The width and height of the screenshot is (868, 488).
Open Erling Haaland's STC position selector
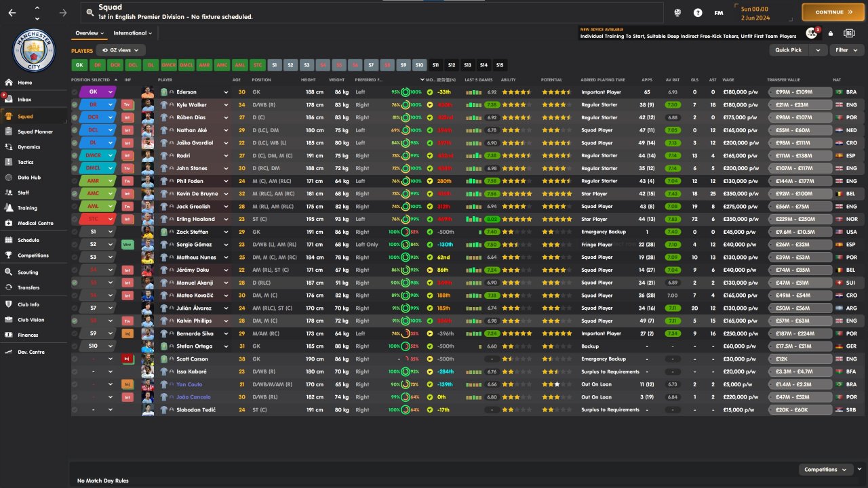98,219
